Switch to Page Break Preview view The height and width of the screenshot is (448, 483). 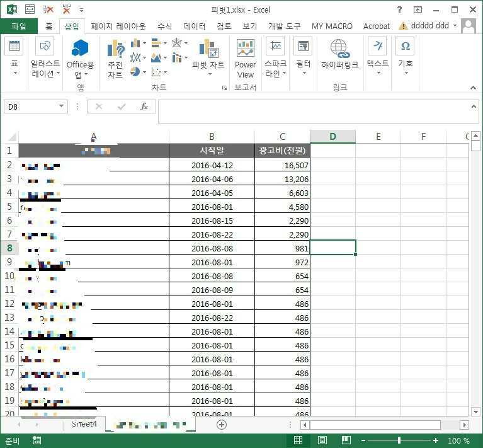(346, 440)
